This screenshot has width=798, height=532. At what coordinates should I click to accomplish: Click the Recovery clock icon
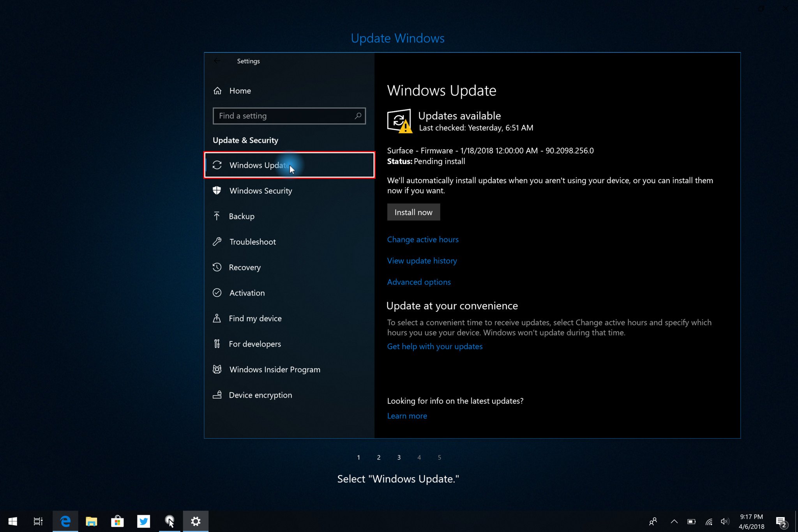coord(217,267)
